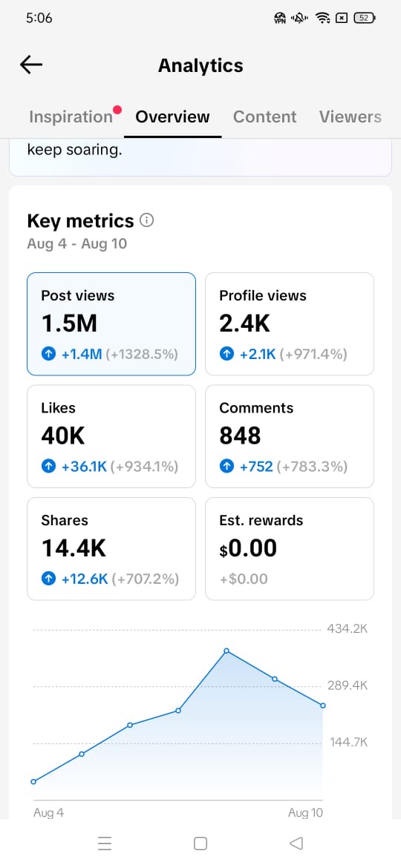Tap the Android back triangle icon

click(x=296, y=843)
